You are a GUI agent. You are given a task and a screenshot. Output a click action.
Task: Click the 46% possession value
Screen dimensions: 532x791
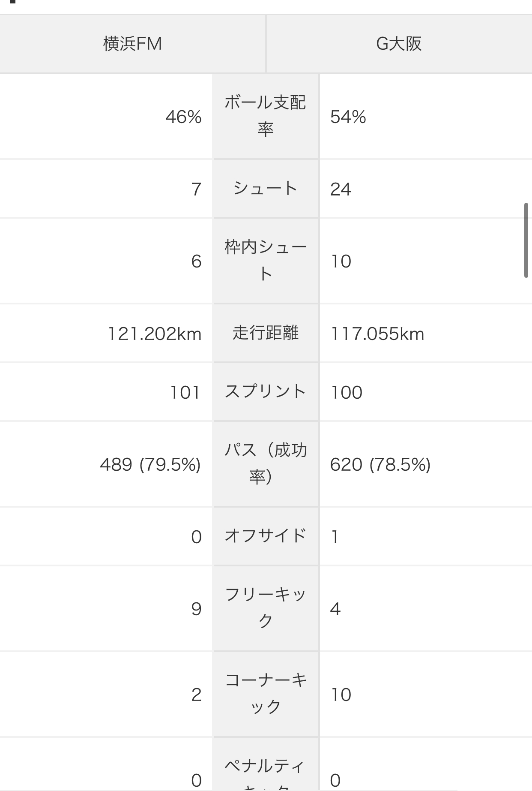[183, 117]
